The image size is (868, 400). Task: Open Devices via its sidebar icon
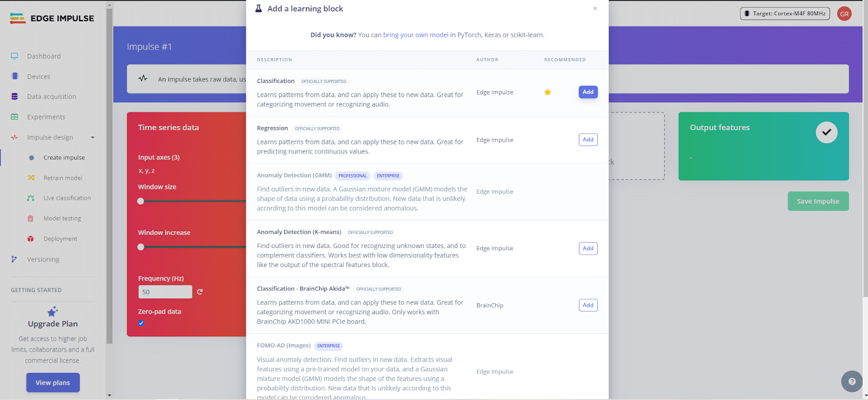pos(15,77)
